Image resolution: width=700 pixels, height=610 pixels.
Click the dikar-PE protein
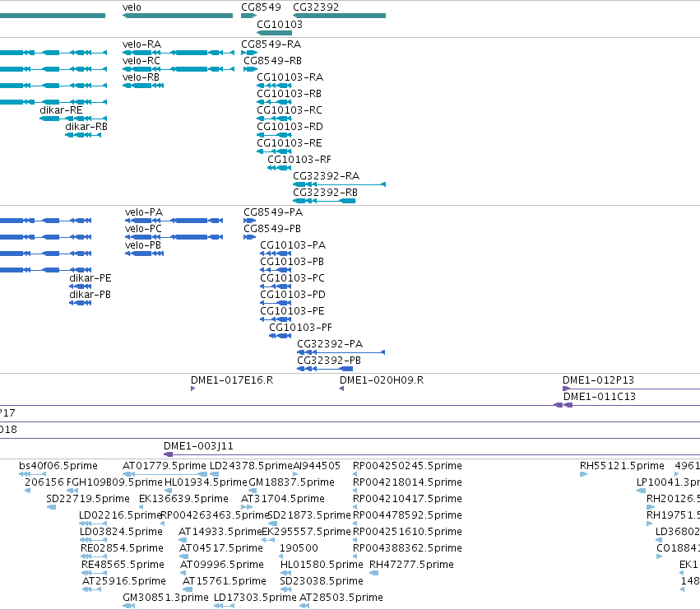(x=81, y=287)
